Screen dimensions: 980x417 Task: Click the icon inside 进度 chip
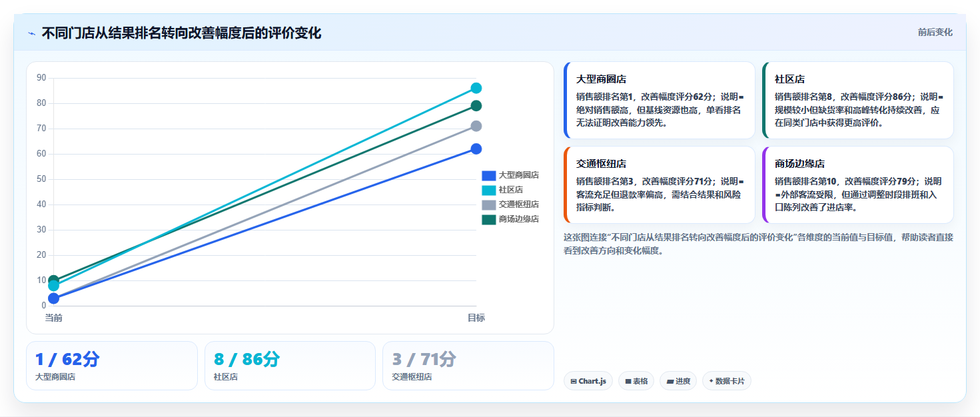(x=670, y=382)
